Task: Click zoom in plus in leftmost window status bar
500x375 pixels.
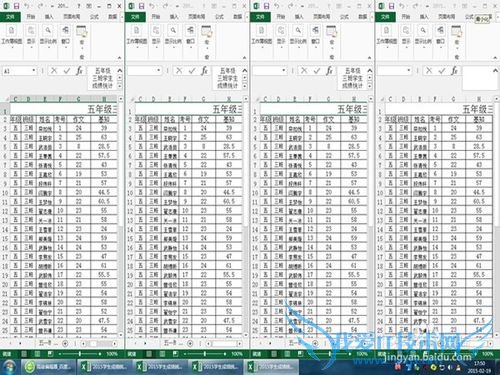Action: tap(100, 354)
